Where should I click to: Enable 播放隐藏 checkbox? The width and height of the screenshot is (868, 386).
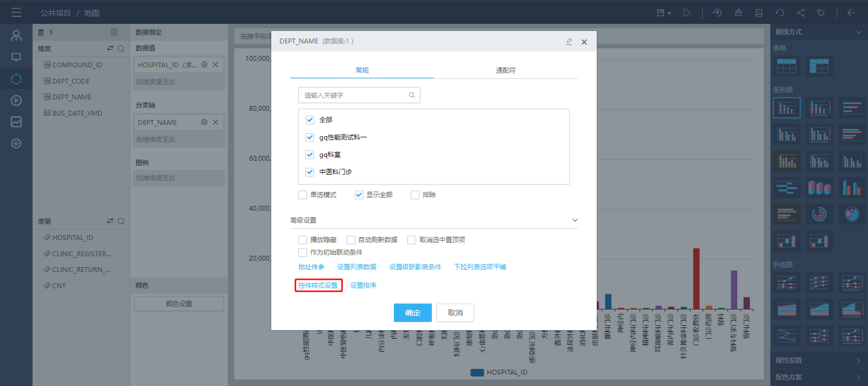pyautogui.click(x=303, y=240)
